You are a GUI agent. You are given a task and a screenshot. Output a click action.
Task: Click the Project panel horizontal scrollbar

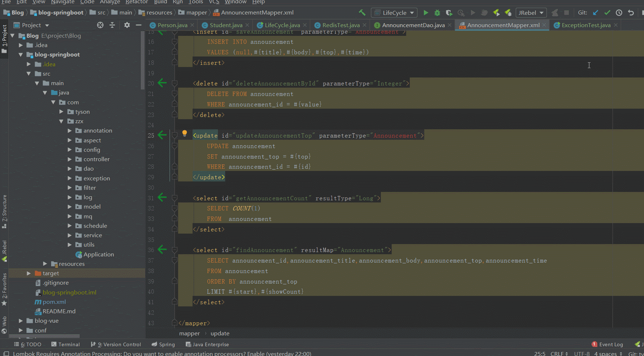[x=44, y=336]
